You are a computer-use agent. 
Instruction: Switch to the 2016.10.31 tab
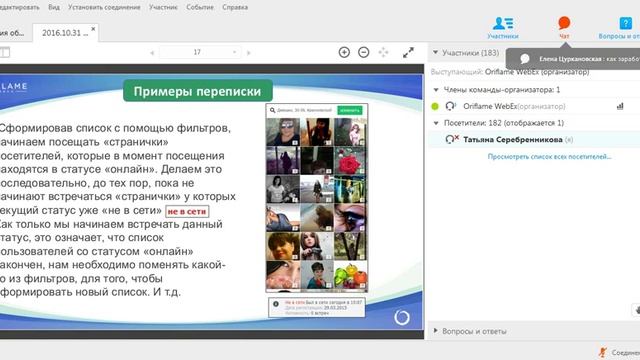coord(64,33)
